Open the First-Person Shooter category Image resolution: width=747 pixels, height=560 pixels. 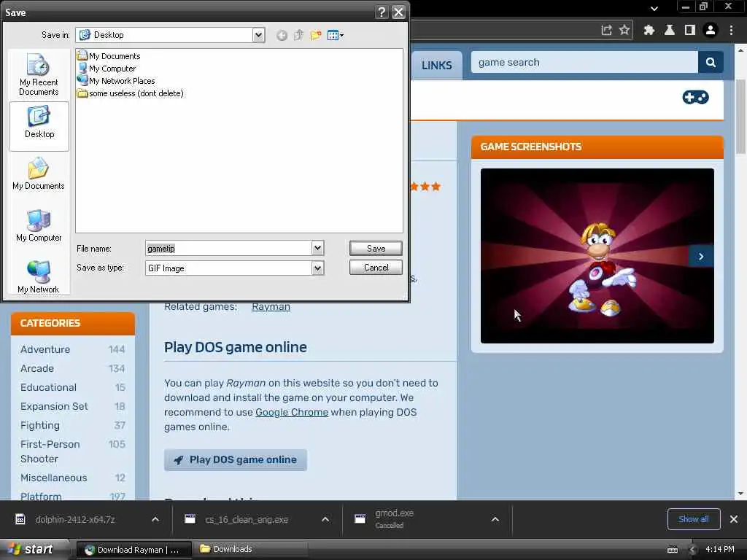click(x=50, y=451)
